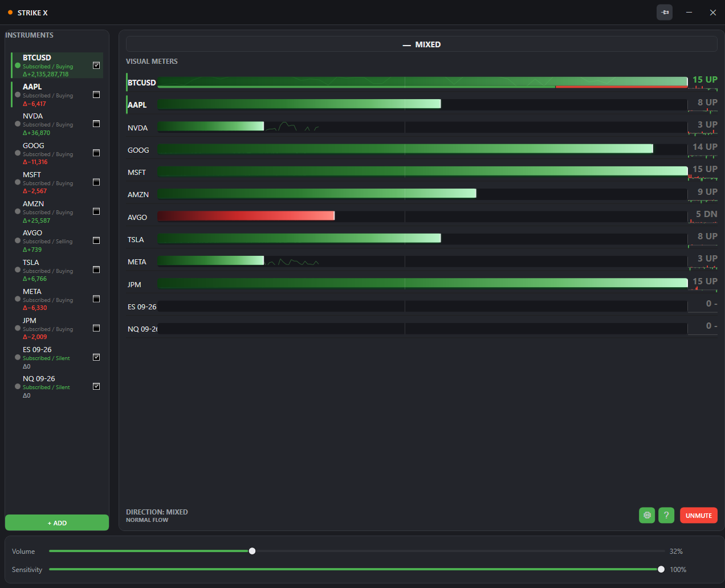This screenshot has height=588, width=725.
Task: Enable the TSLA instrument checkbox
Action: point(96,269)
